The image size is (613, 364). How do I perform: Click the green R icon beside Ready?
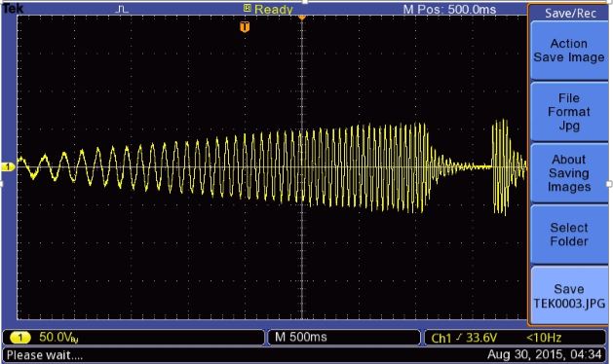[x=248, y=8]
